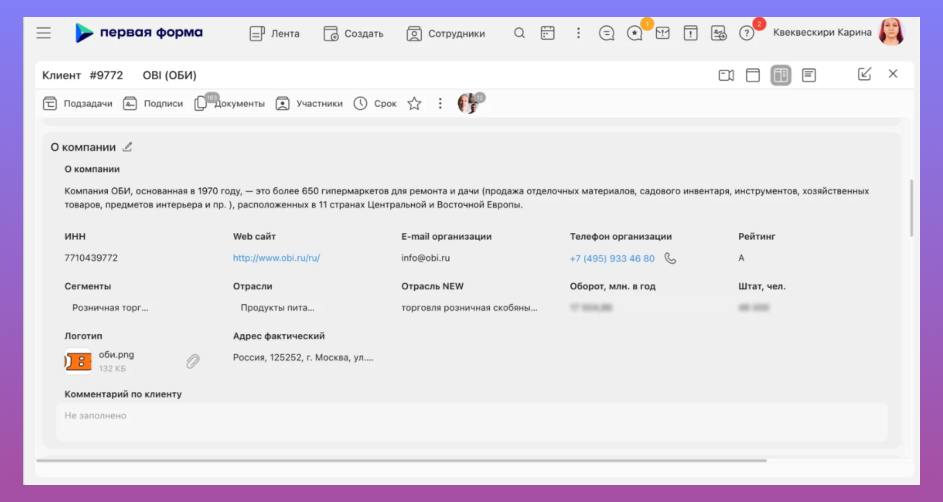Start video call via camera icon

pyautogui.click(x=726, y=75)
